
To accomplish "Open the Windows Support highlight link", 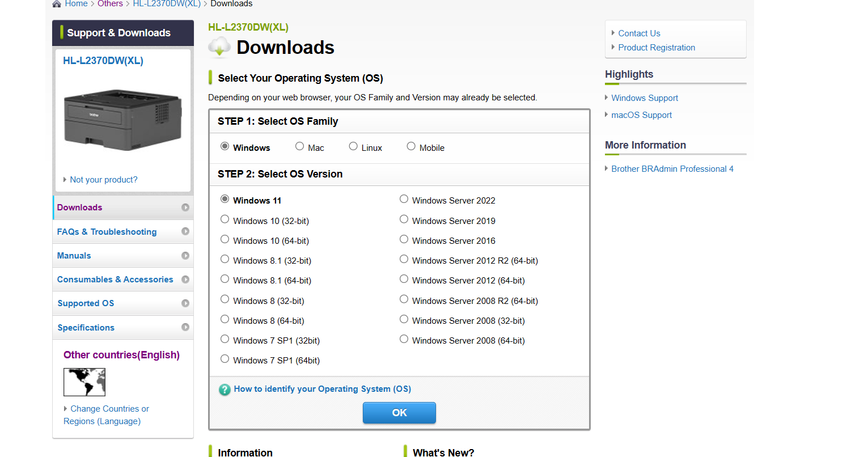I will pyautogui.click(x=645, y=98).
